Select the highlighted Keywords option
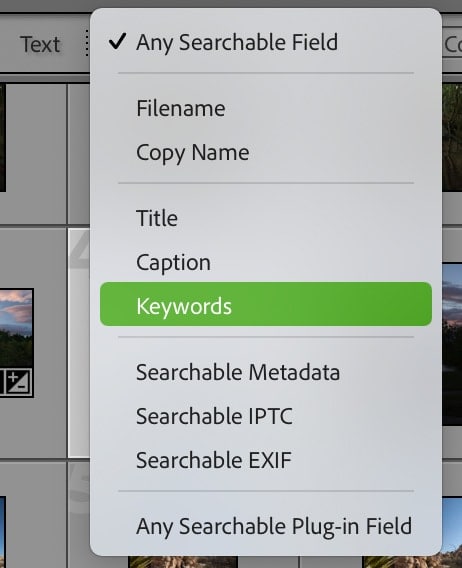462x568 pixels. (x=266, y=304)
